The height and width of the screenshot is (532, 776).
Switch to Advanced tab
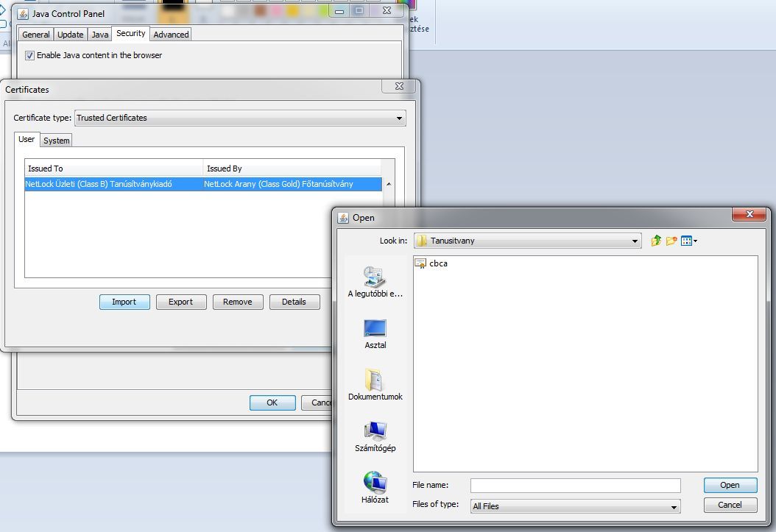[x=171, y=35]
